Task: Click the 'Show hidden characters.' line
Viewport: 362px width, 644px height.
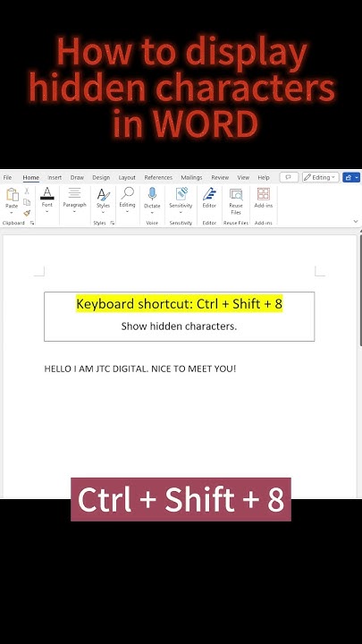Action: tap(179, 326)
